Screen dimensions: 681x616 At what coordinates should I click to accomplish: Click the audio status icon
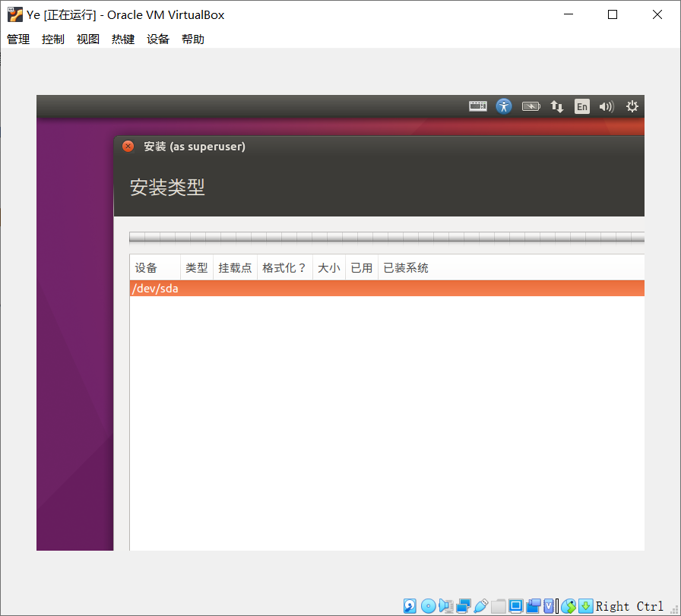coord(446,606)
